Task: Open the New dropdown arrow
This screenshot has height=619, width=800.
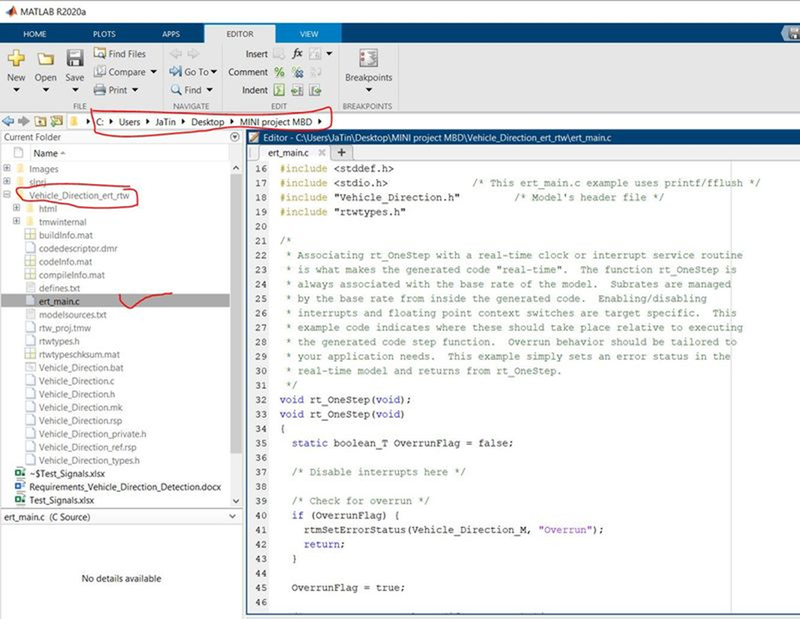Action: [x=16, y=90]
